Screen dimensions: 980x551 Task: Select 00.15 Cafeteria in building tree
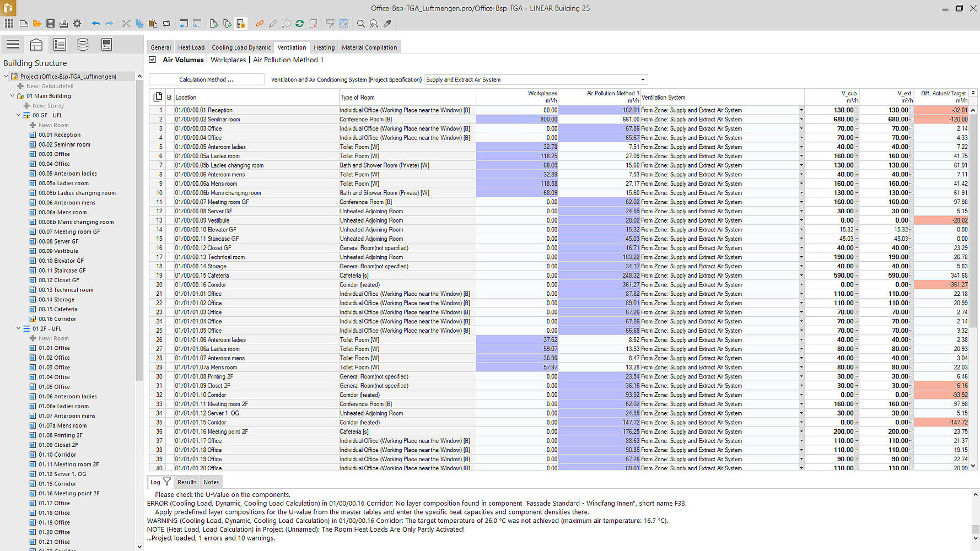58,309
